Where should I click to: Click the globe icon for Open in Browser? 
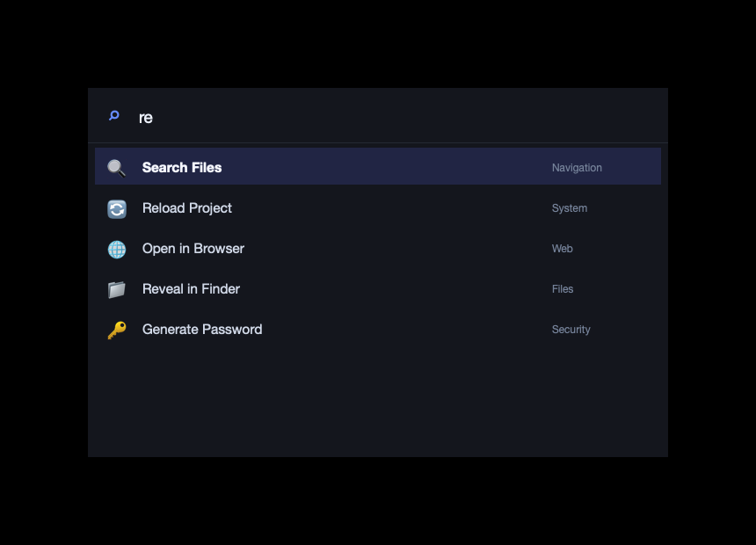click(x=117, y=250)
